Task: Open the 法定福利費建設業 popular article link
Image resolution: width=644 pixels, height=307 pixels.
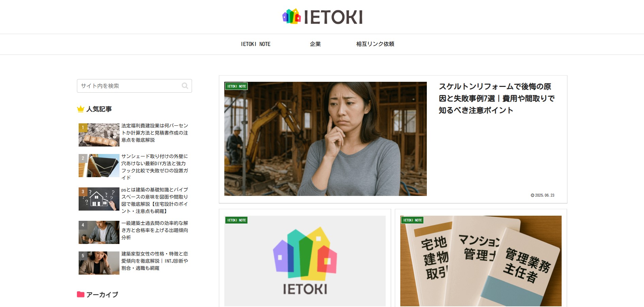Action: [155, 133]
